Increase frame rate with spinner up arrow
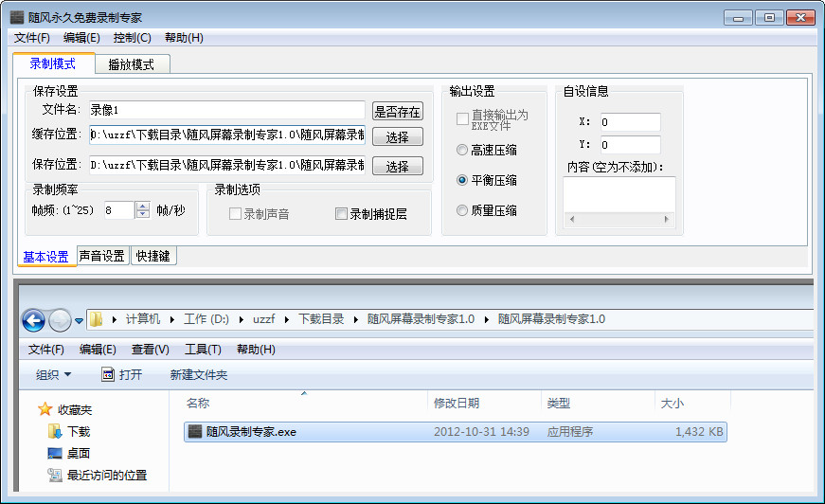Image resolution: width=825 pixels, height=504 pixels. pos(143,206)
